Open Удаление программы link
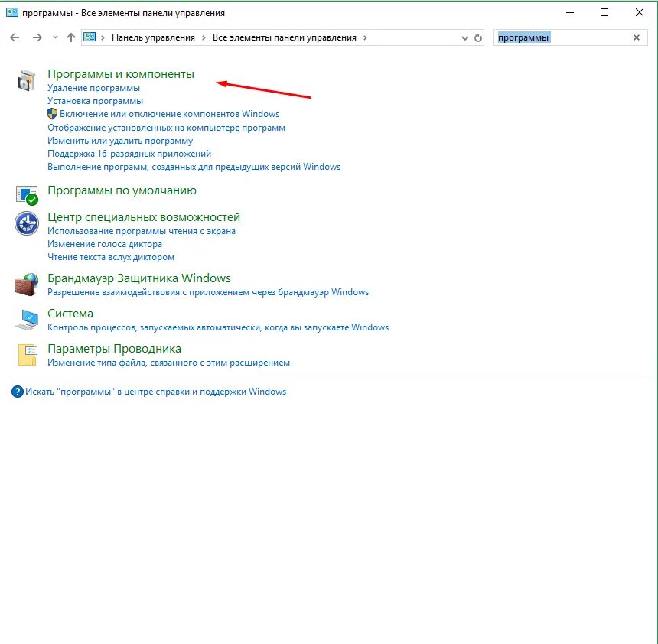The image size is (658, 644). tap(93, 88)
